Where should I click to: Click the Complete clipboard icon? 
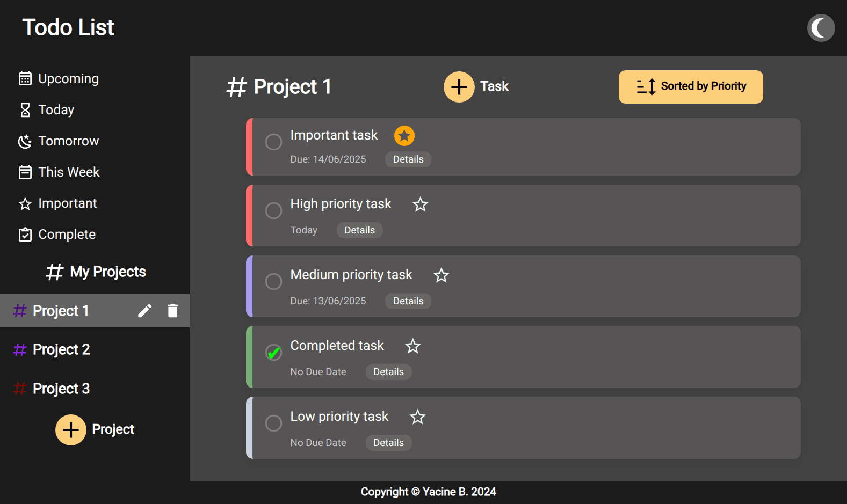[25, 235]
